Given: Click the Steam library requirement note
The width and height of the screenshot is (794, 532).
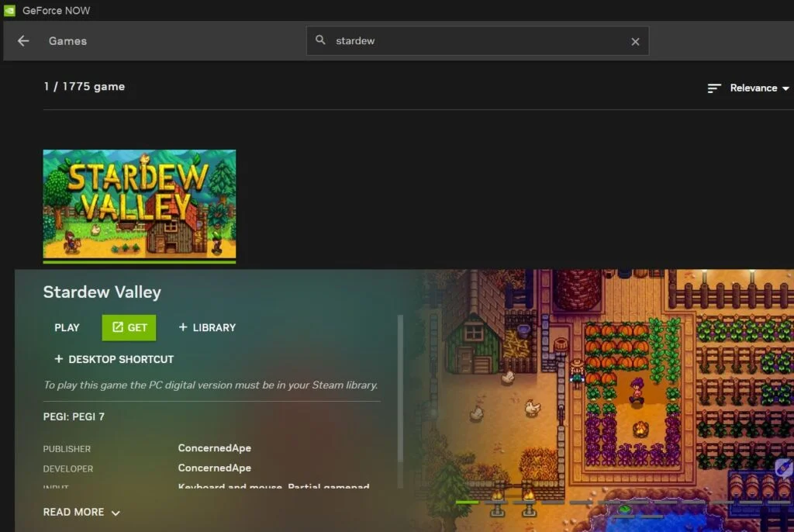Looking at the screenshot, I should click(211, 385).
